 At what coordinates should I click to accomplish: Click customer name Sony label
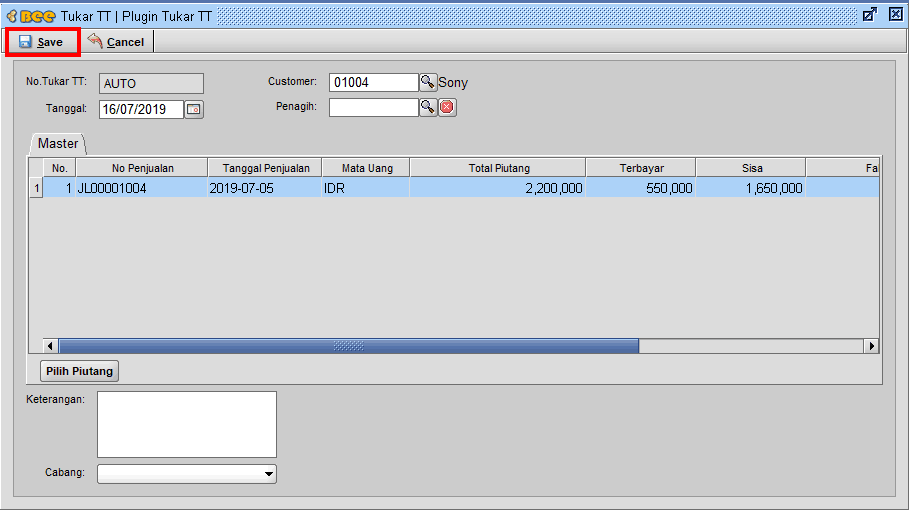(x=453, y=82)
